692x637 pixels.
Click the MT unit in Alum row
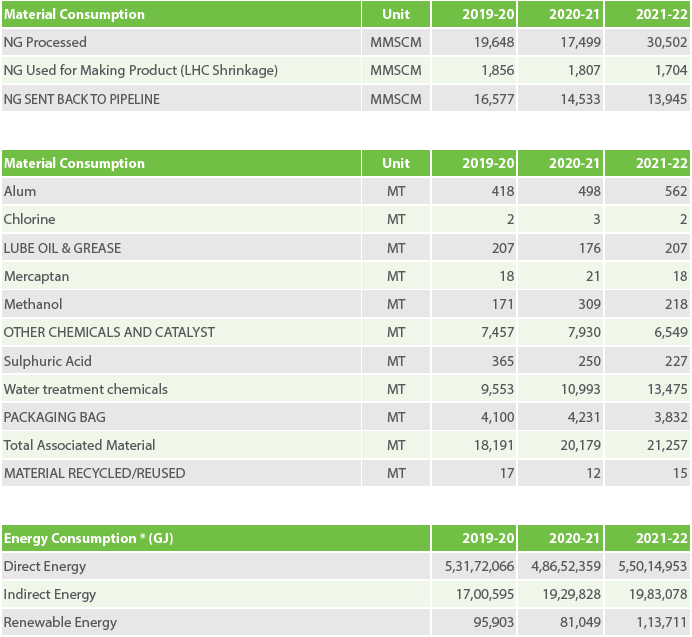[x=396, y=191]
